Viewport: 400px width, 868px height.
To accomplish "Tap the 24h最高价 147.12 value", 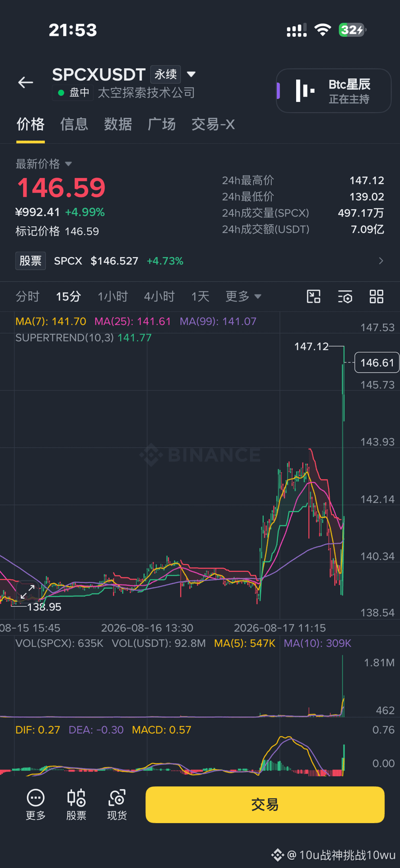I will pos(367,181).
